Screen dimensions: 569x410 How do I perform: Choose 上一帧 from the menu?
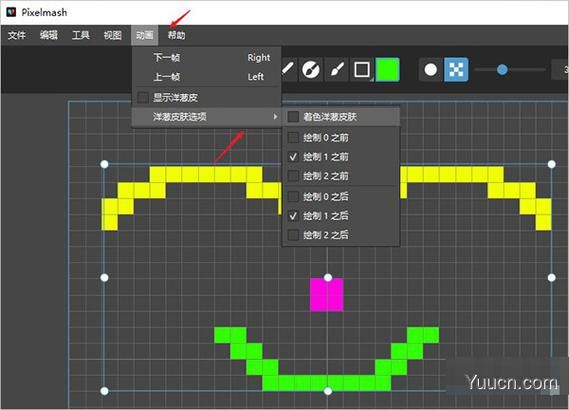point(207,77)
